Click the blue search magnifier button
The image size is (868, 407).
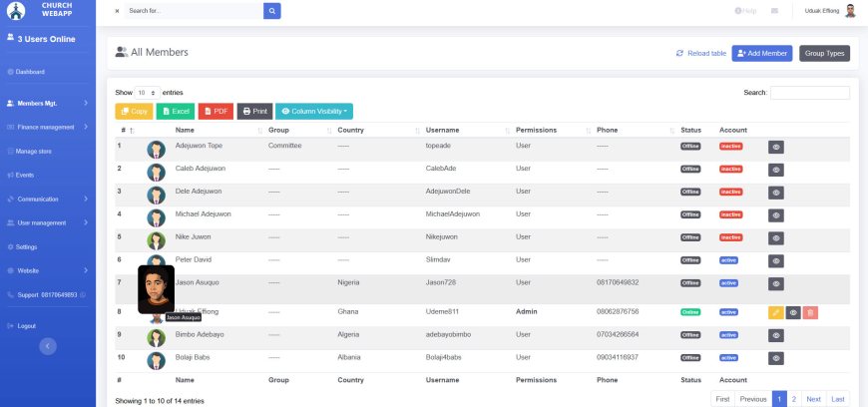tap(272, 11)
